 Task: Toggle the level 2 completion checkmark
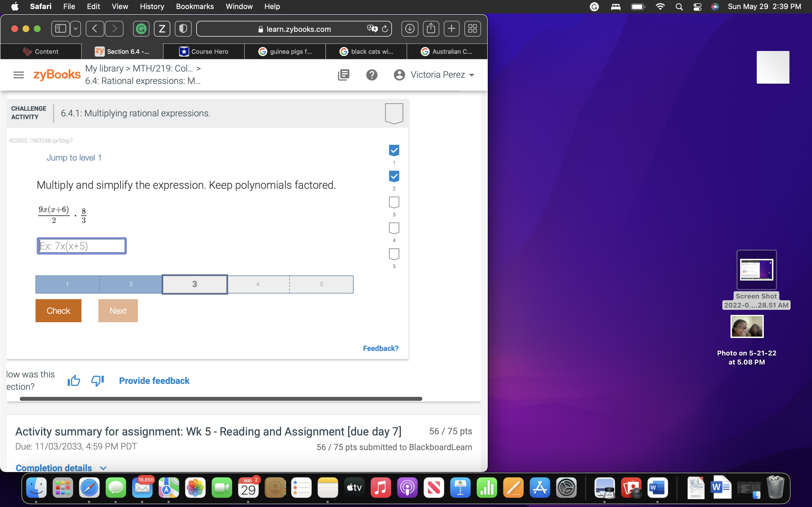[x=394, y=176]
